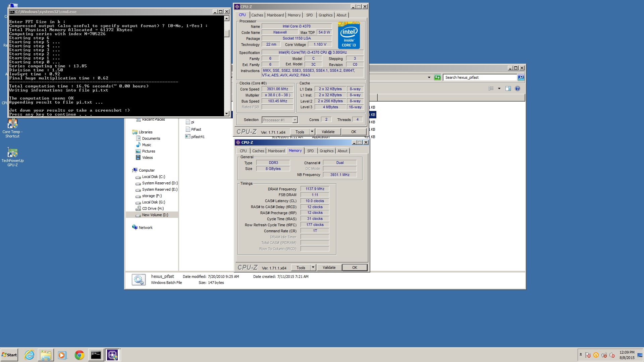Click OK in upper CPU-Z window

click(354, 132)
